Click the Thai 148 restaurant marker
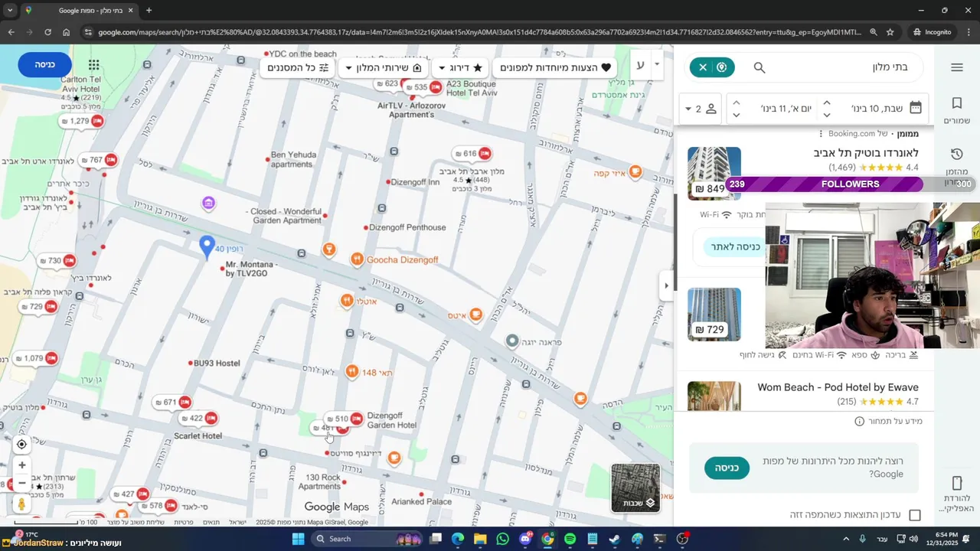This screenshot has height=551, width=980. tap(351, 372)
